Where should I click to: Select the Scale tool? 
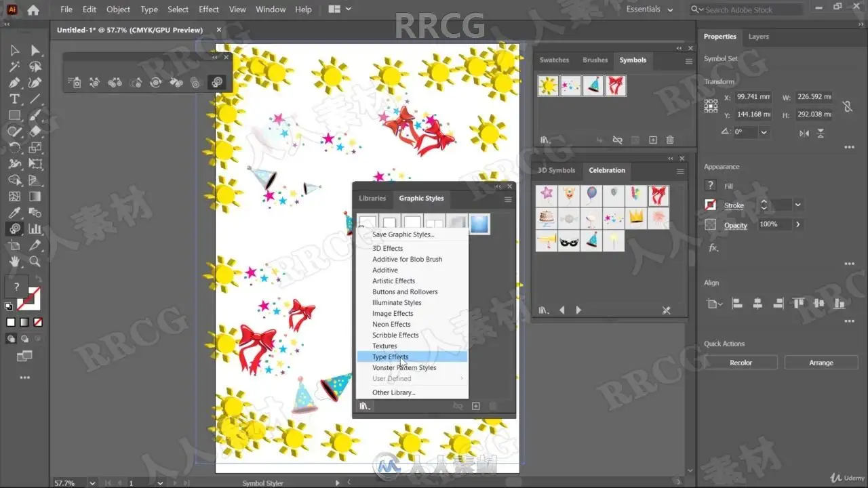click(35, 148)
